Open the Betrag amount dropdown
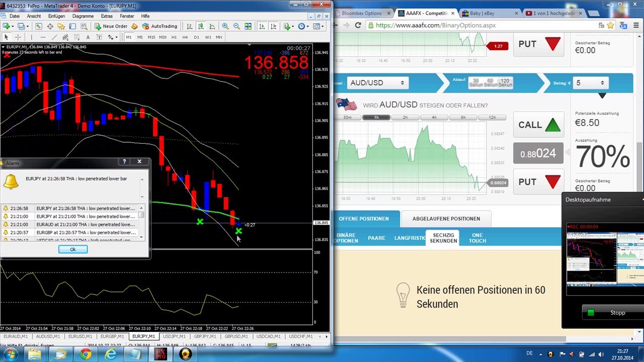The image size is (644, 362). (x=590, y=83)
